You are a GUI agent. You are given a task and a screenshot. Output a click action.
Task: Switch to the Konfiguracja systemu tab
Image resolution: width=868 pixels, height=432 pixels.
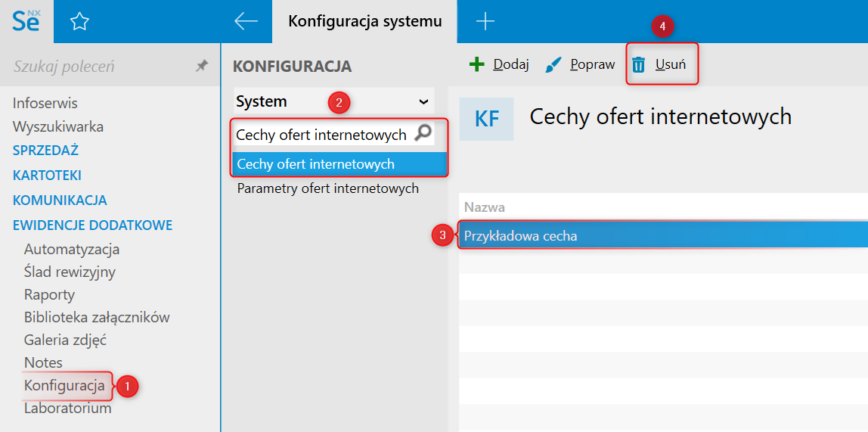[x=364, y=21]
